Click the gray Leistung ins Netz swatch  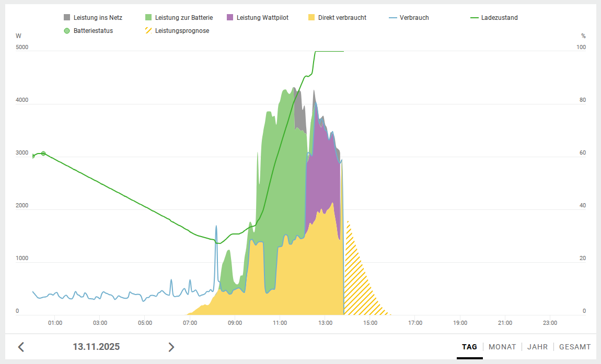click(66, 18)
